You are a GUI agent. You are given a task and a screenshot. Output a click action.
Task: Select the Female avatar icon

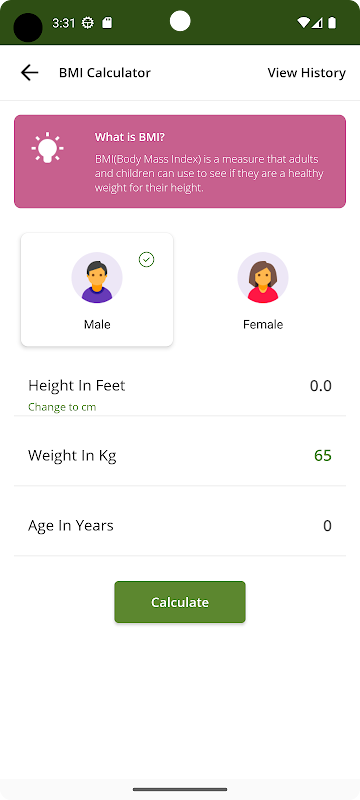click(x=263, y=278)
